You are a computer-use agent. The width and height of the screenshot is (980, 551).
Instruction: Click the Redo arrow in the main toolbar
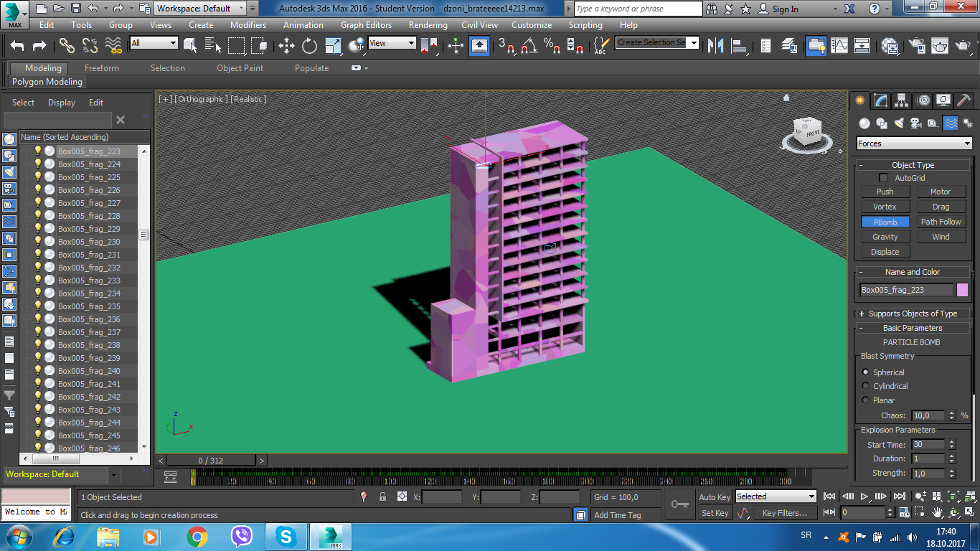coord(40,46)
